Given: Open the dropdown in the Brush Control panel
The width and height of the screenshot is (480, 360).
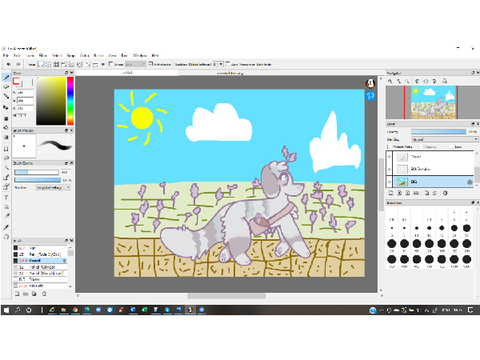Looking at the screenshot, I should (53, 188).
